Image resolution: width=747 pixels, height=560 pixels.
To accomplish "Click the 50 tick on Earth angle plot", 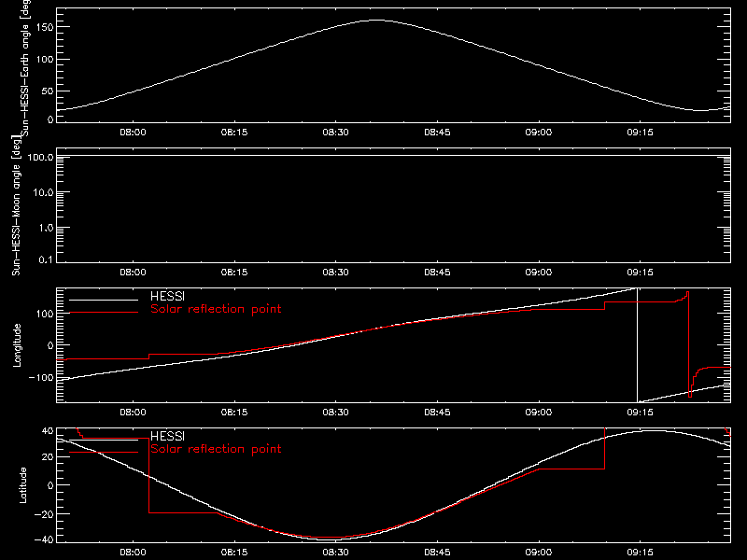I will coord(48,91).
